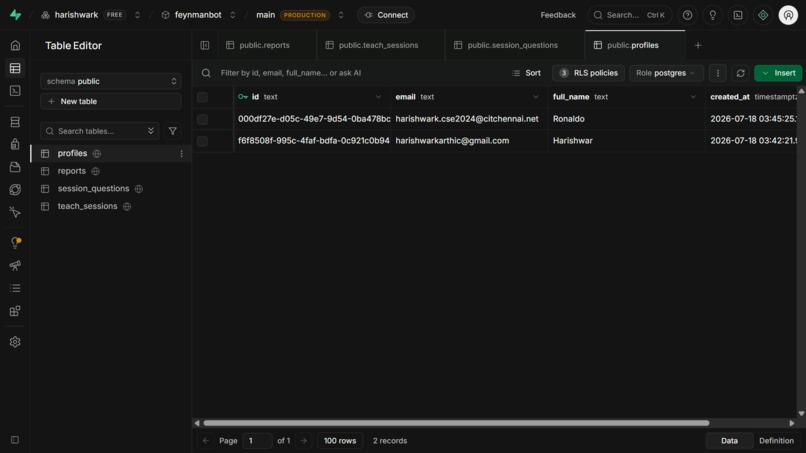Open Table Editor icon in sidebar
Viewport: 806px width, 453px height.
pyautogui.click(x=15, y=68)
